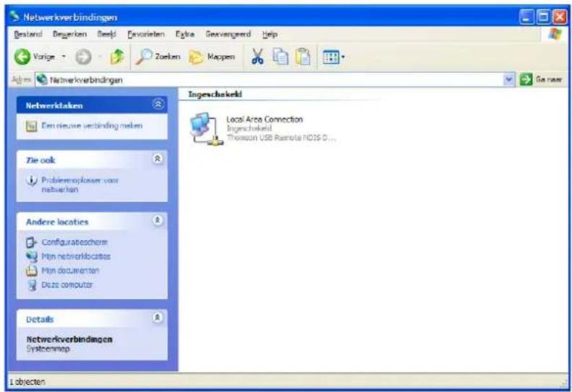Click the Vorige back button
The image size is (572, 392).
(35, 57)
